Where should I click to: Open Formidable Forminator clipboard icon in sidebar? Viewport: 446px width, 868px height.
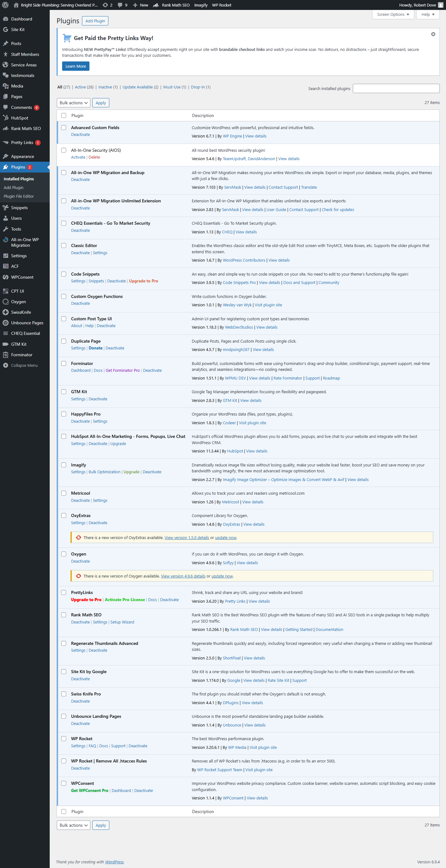[5, 355]
